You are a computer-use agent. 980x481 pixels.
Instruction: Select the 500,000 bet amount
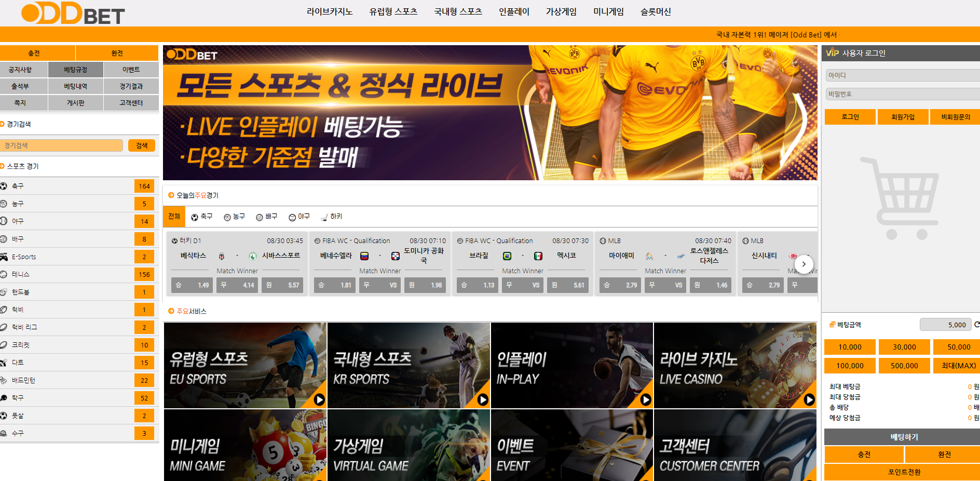coord(904,366)
